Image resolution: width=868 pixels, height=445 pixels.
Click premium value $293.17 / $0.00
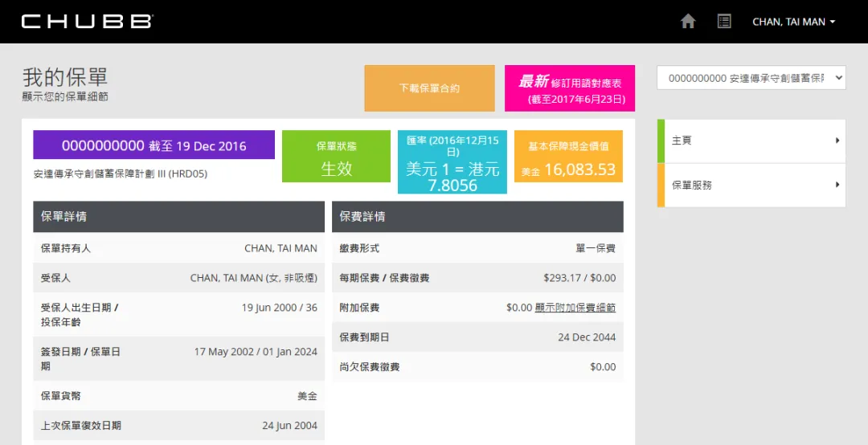click(x=579, y=278)
